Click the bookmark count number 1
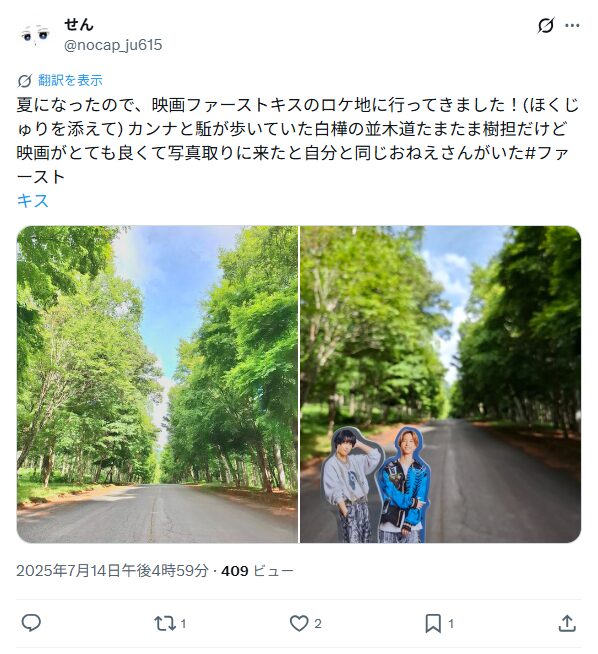This screenshot has height=654, width=598. pyautogui.click(x=451, y=624)
